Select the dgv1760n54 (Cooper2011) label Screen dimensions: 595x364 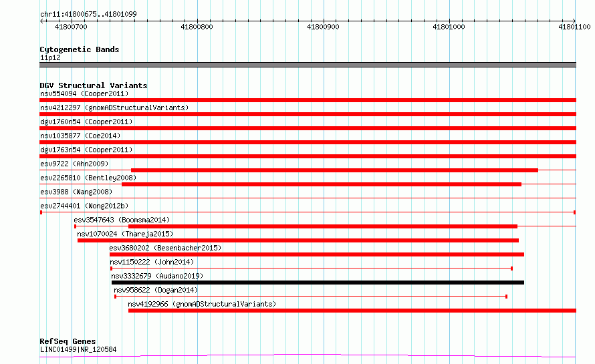pos(86,122)
